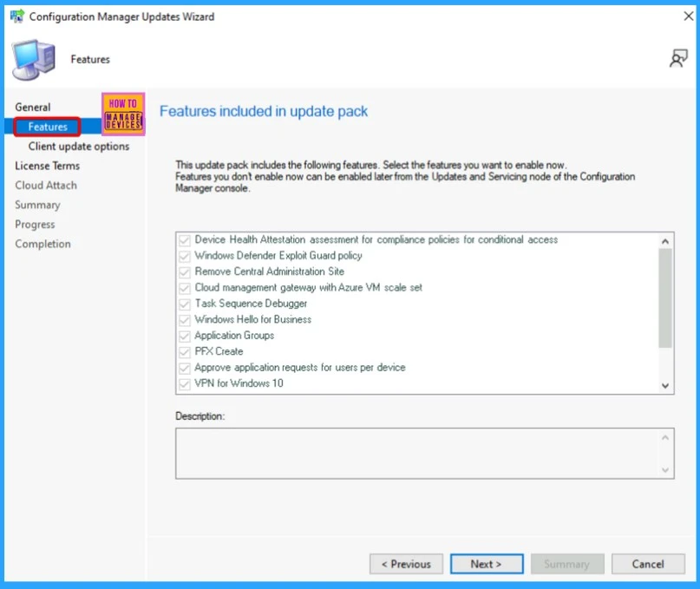Cancel the updates wizard
This screenshot has height=589, width=700.
[x=648, y=564]
